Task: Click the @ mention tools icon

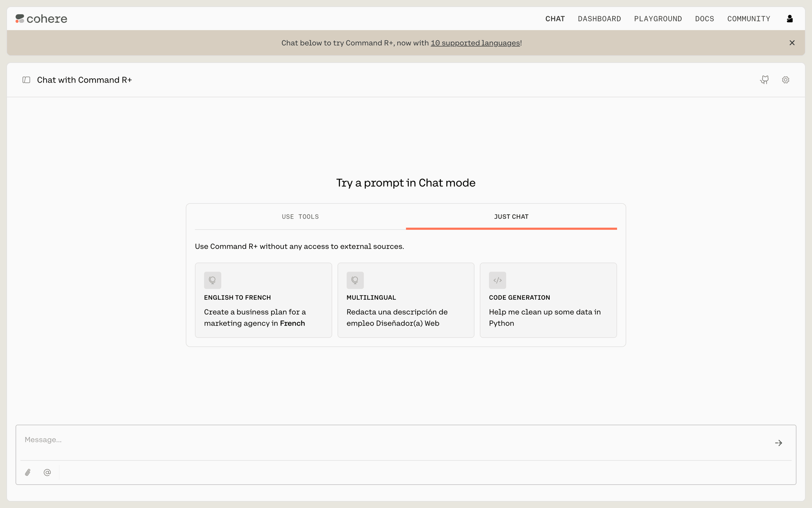Action: [x=47, y=472]
